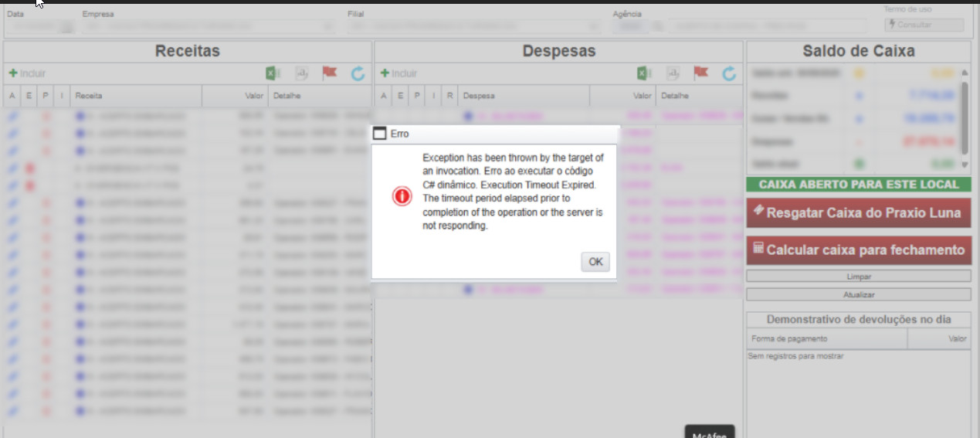Refresh the Receitas list
This screenshot has width=980, height=438.
point(358,73)
